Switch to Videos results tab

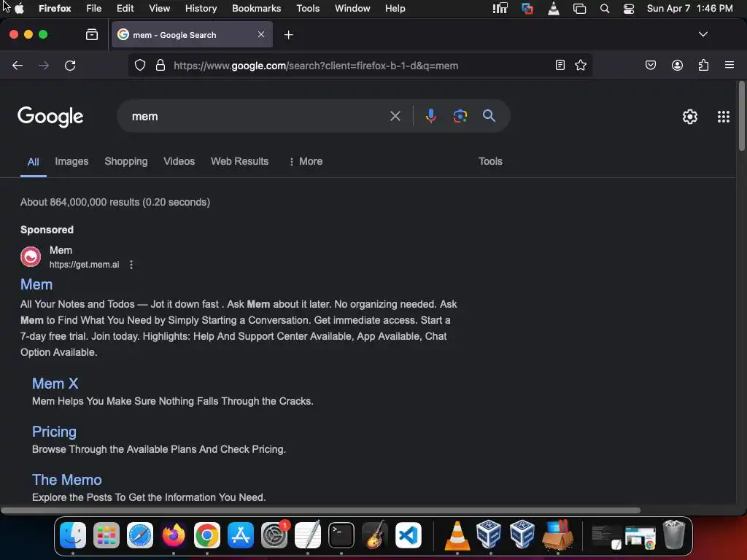(179, 161)
